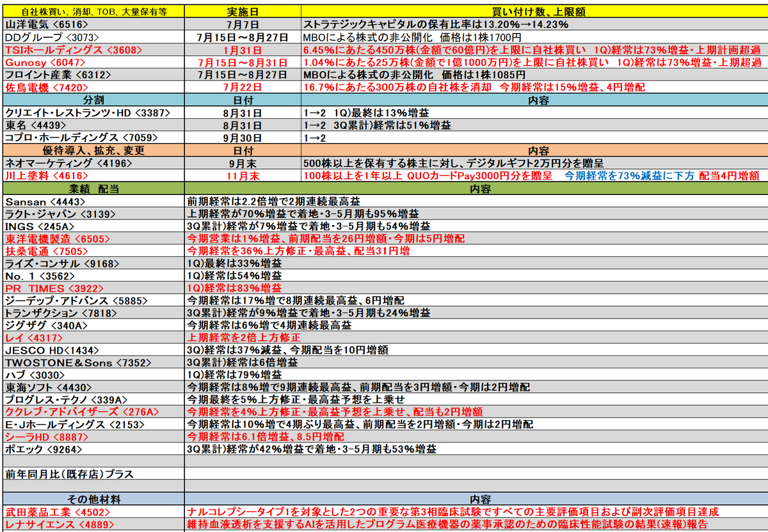Click the プログレス・テクノ <339A> cell
The height and width of the screenshot is (532, 768).
click(94, 400)
